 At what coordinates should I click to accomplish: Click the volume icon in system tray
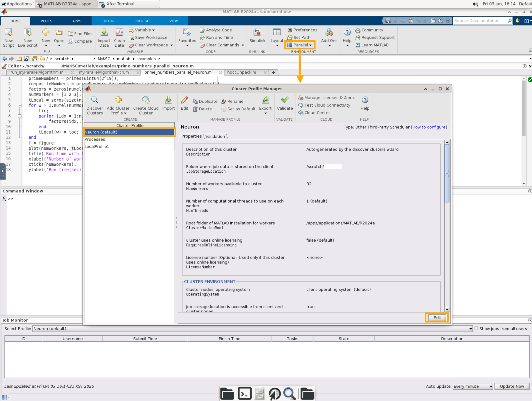click(x=475, y=4)
